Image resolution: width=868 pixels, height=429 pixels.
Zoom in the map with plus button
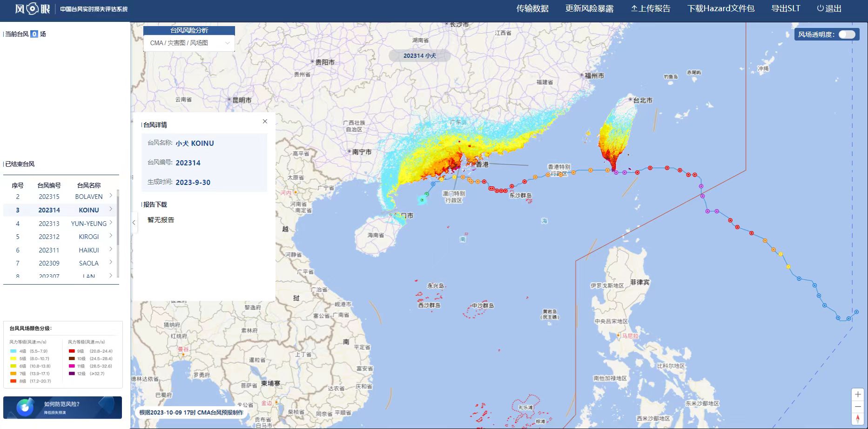click(858, 395)
